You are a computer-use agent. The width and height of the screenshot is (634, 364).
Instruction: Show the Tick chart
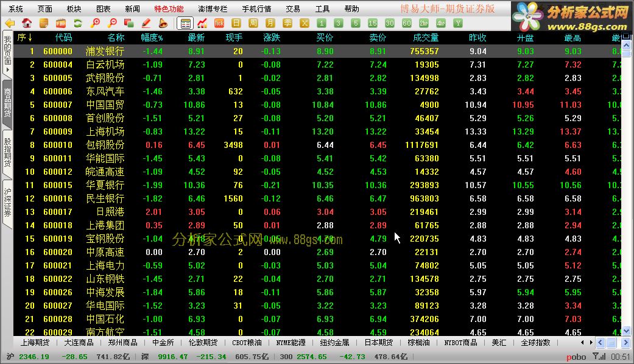pyautogui.click(x=219, y=23)
